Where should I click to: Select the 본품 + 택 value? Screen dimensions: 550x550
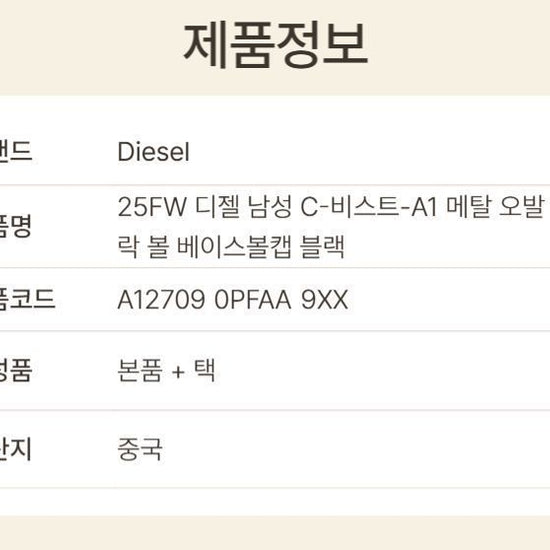(166, 370)
